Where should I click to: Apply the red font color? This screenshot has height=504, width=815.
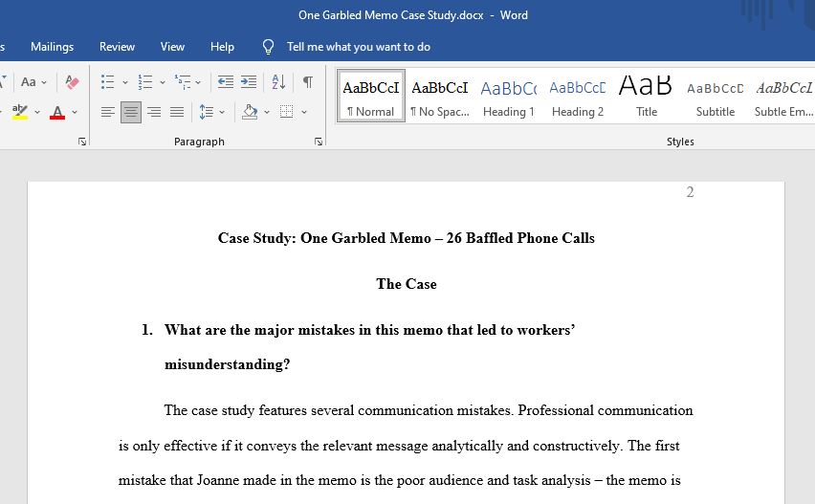[x=57, y=112]
